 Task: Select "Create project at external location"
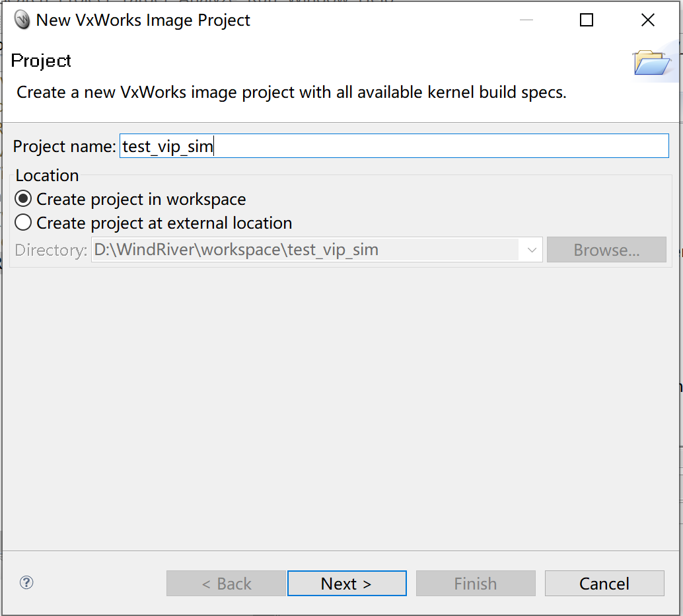23,222
